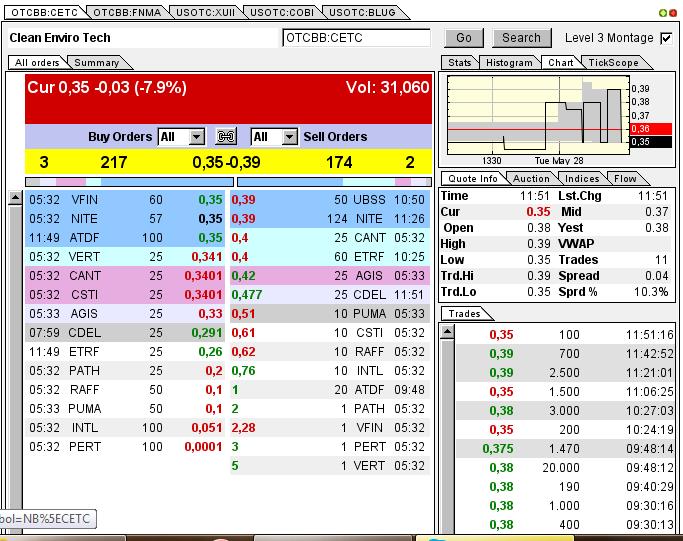
Task: Click the Search button
Action: 521,38
